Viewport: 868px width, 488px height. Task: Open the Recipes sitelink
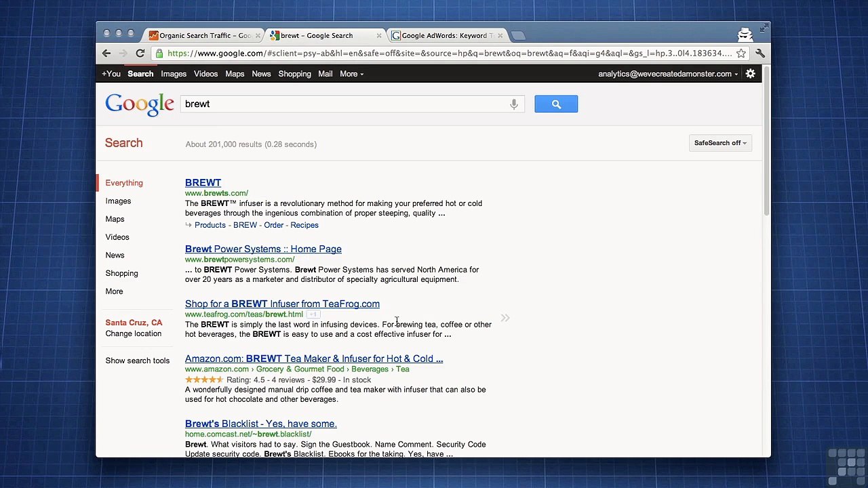[304, 225]
